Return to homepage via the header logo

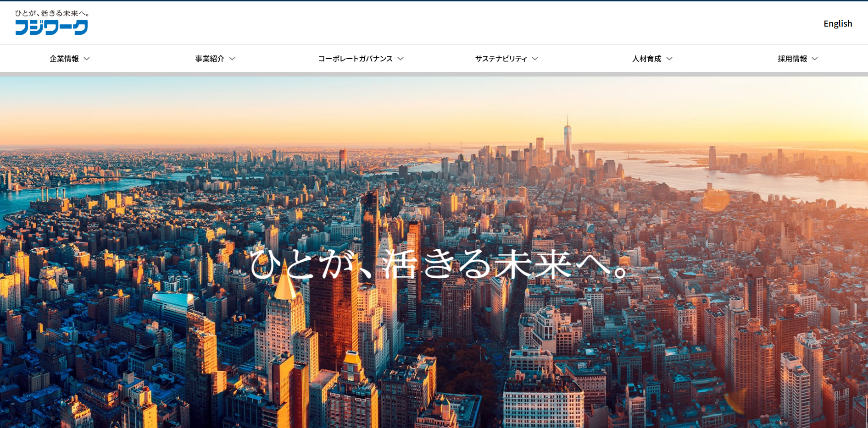(x=52, y=28)
